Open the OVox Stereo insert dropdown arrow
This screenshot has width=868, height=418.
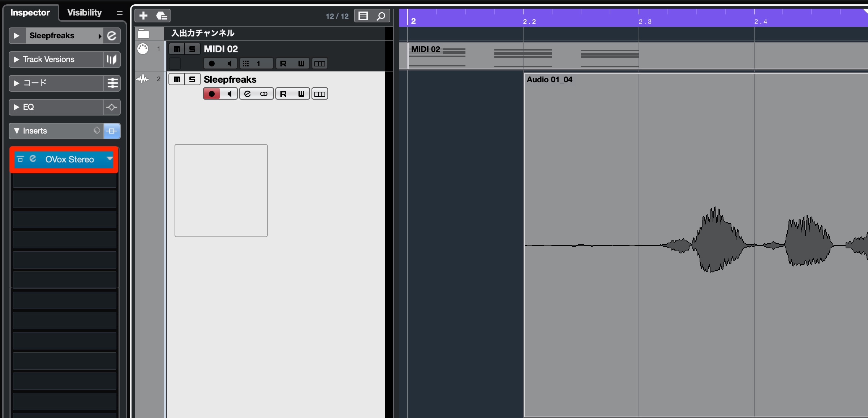[109, 158]
